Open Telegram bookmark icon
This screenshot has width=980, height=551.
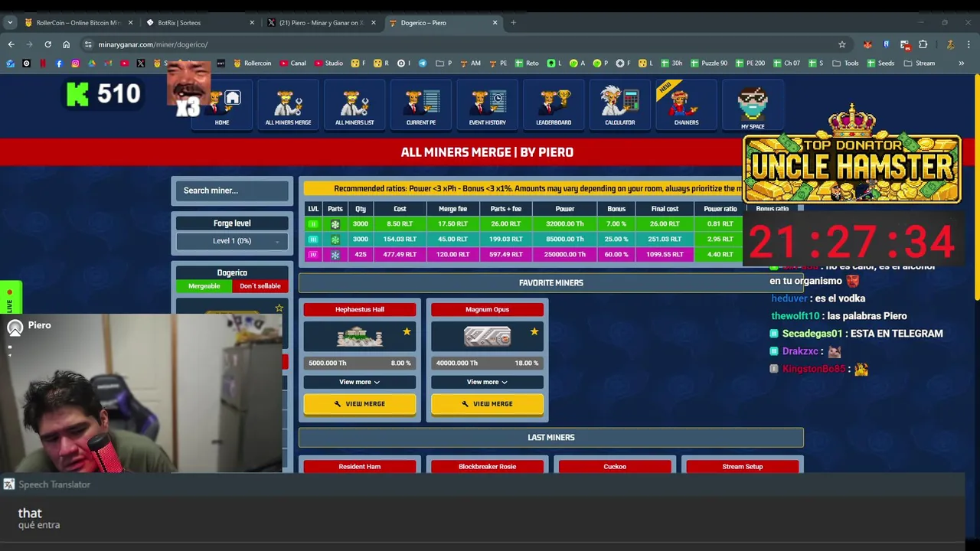pyautogui.click(x=423, y=64)
